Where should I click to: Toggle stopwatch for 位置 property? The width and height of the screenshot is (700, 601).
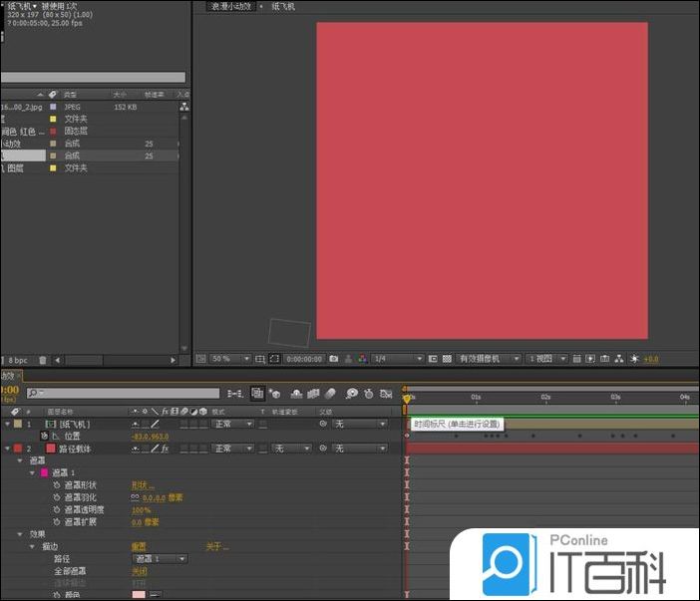coord(44,437)
